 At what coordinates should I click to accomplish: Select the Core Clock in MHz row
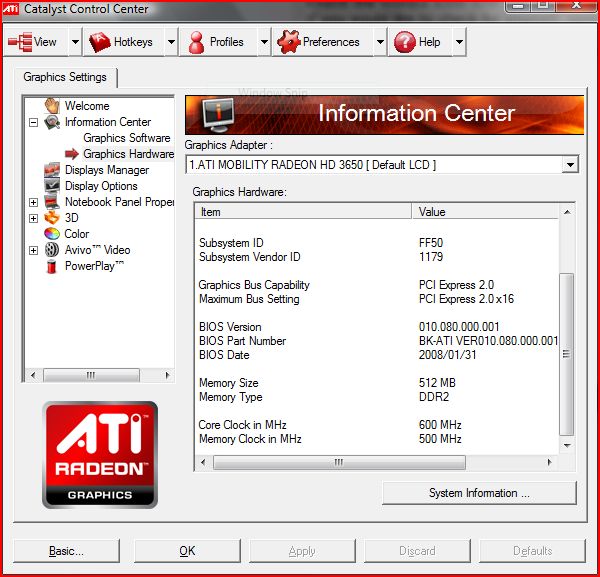(x=377, y=425)
